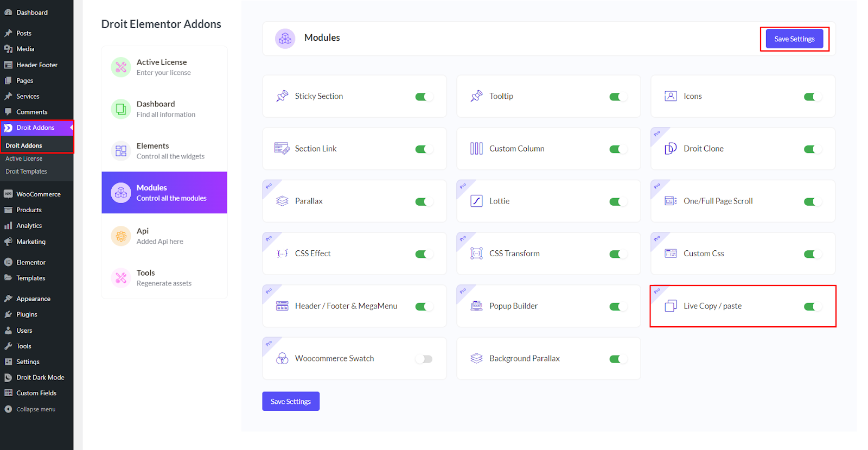Viewport: 868px width, 450px height.
Task: Click the One/Full Page Scroll icon
Action: tap(671, 201)
